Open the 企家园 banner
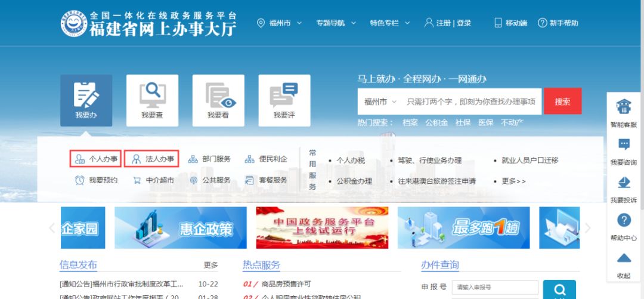The image size is (644, 299). [83, 228]
